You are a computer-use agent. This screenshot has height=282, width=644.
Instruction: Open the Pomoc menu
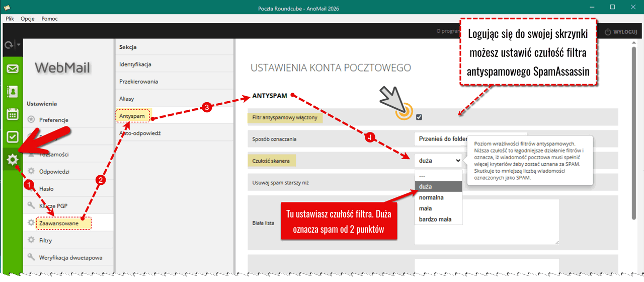pyautogui.click(x=49, y=19)
